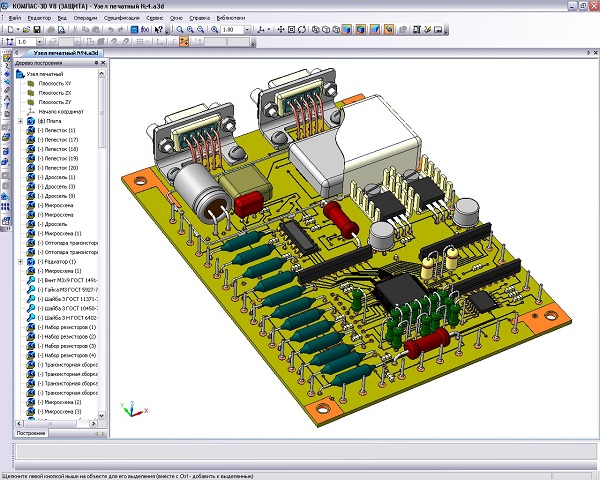Click the Узел печатный root assembly icon
The width and height of the screenshot is (600, 480).
pos(21,73)
